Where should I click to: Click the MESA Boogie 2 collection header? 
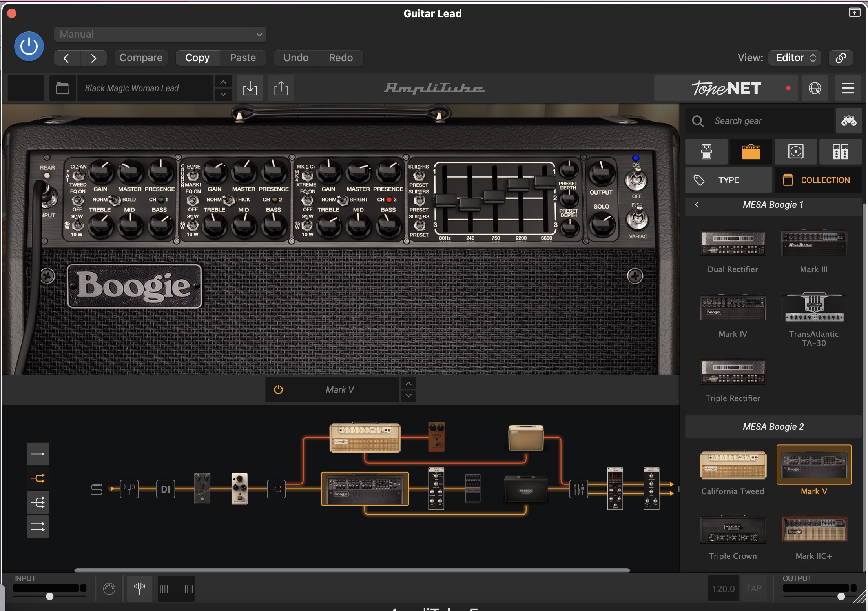pyautogui.click(x=773, y=427)
